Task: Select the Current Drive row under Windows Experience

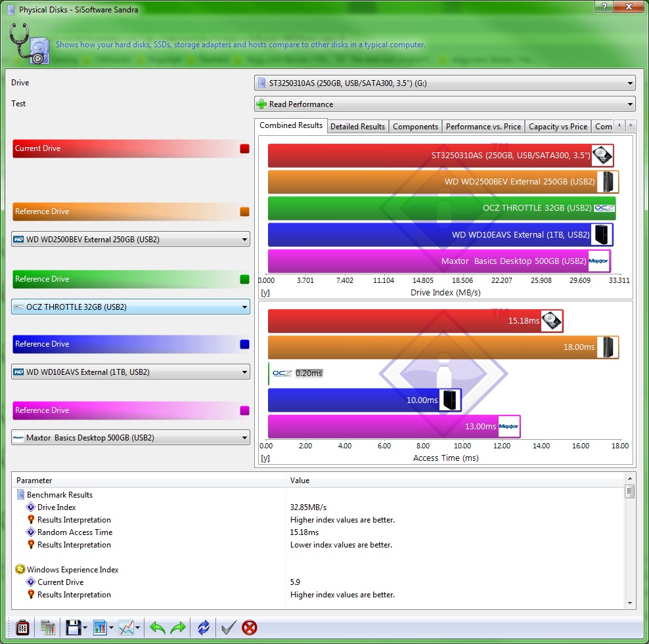Action: pyautogui.click(x=60, y=582)
